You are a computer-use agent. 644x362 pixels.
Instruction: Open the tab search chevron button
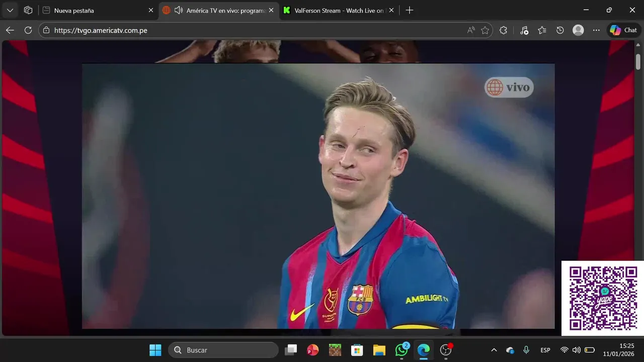10,10
